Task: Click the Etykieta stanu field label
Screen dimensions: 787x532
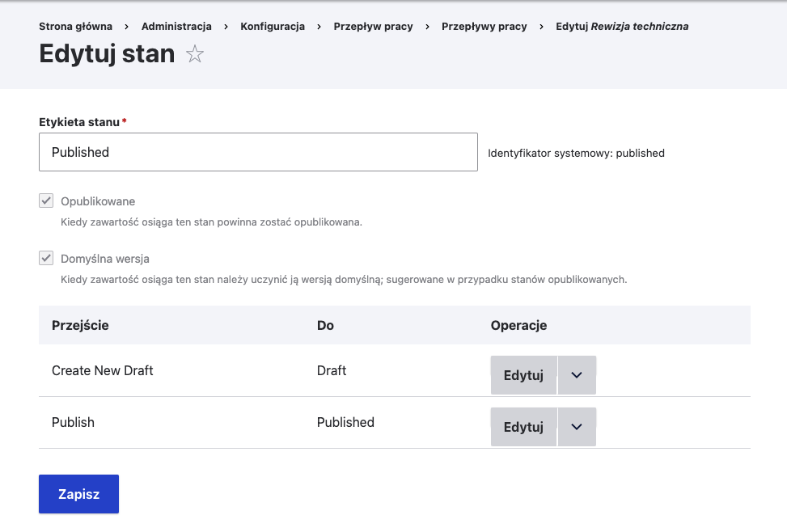Action: pyautogui.click(x=79, y=122)
